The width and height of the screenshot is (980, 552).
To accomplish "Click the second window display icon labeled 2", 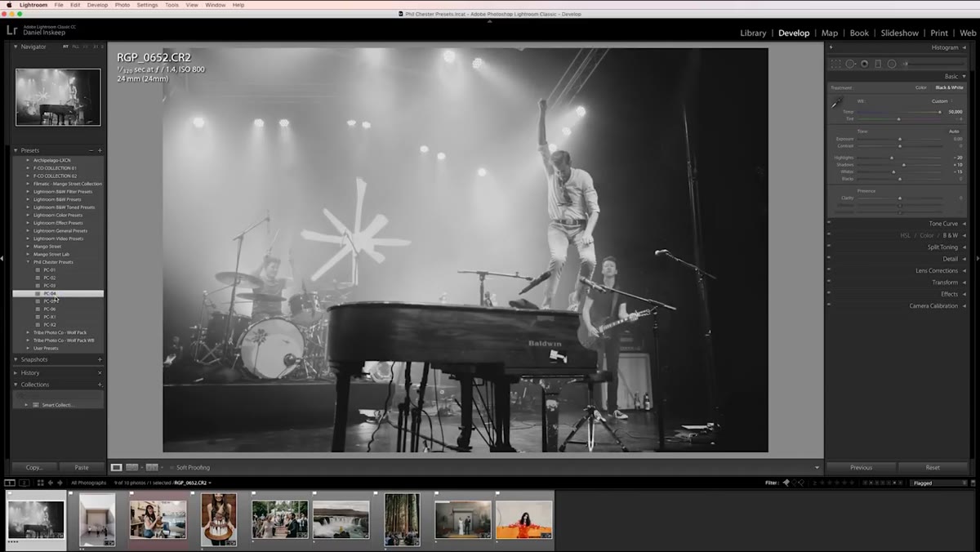I will point(24,483).
